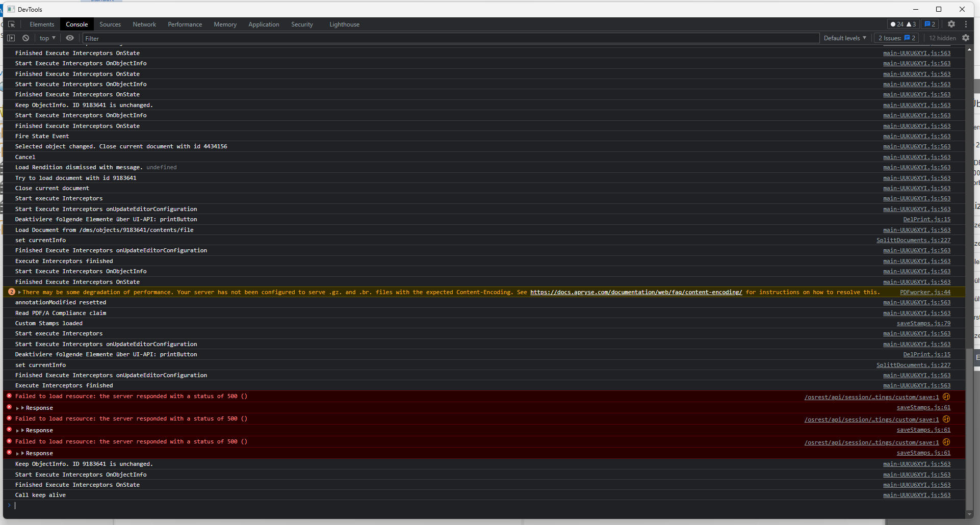Switch to the Sources tab
980x525 pixels.
tap(110, 24)
